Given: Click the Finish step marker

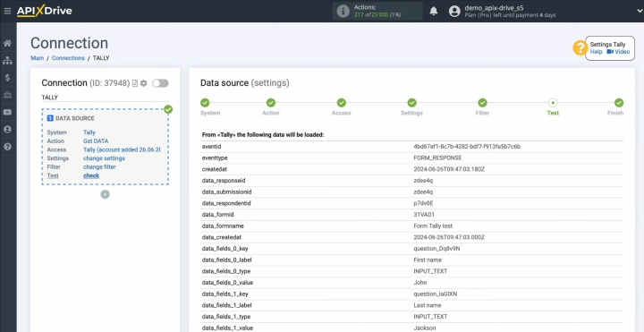Looking at the screenshot, I should tap(619, 103).
